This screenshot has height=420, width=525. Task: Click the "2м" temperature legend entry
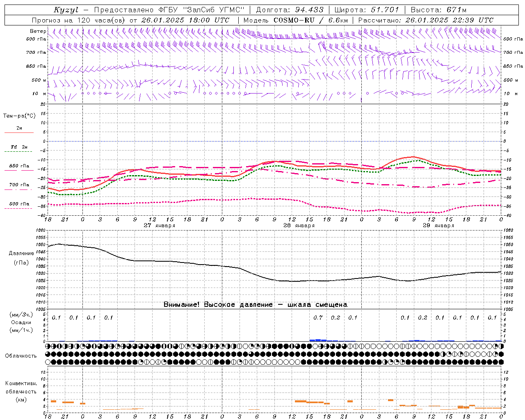(19, 128)
